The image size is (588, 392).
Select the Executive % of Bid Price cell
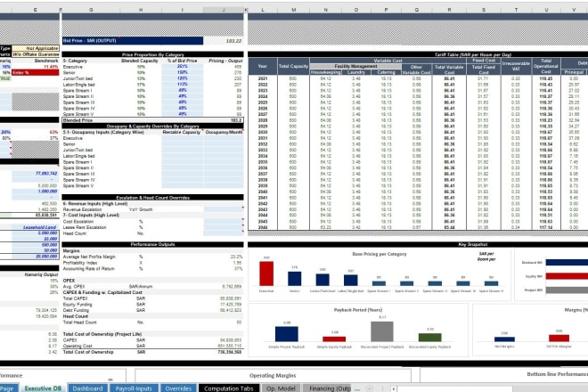(183, 67)
